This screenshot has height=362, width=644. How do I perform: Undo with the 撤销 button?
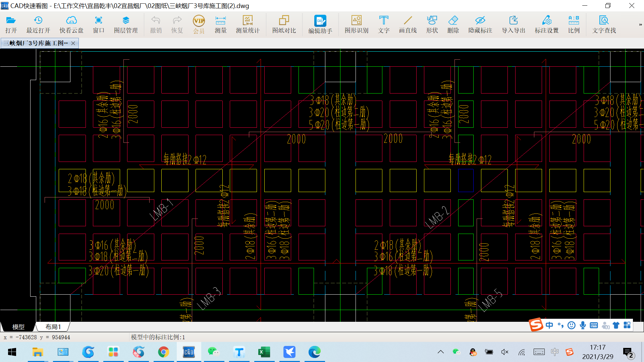(x=156, y=24)
